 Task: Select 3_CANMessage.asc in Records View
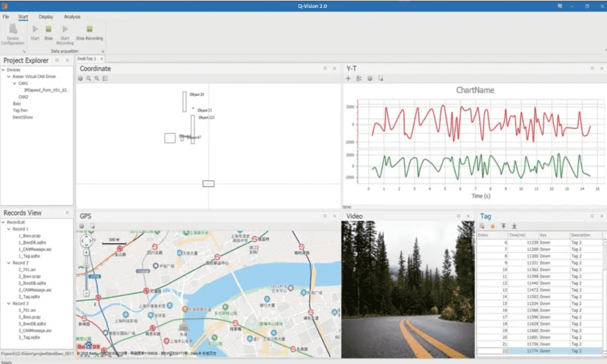[36, 331]
